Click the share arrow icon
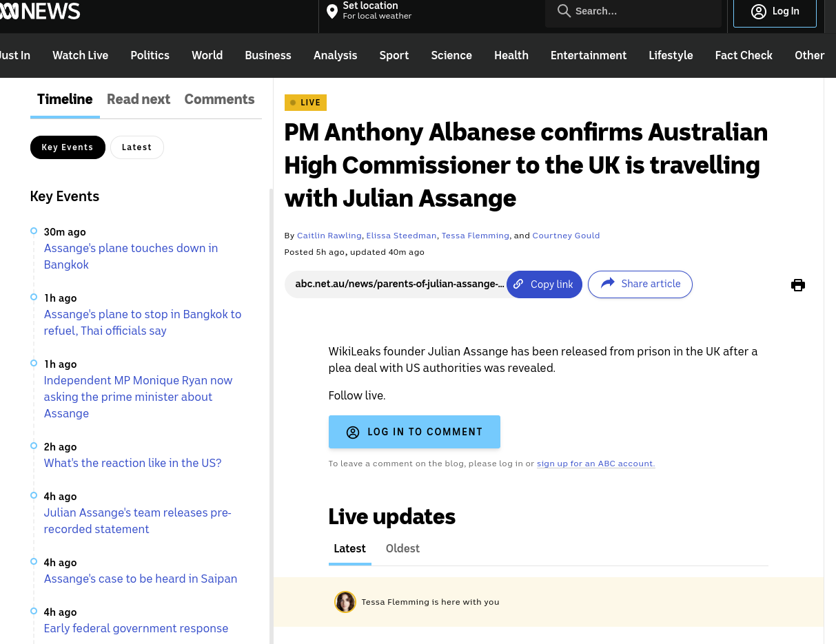The width and height of the screenshot is (836, 644). coord(608,284)
